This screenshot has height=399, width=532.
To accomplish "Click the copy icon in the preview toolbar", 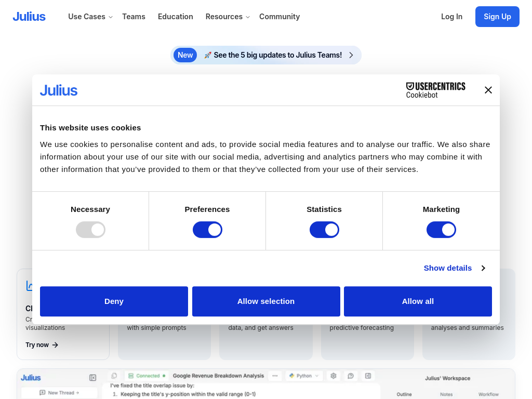I will (x=114, y=376).
